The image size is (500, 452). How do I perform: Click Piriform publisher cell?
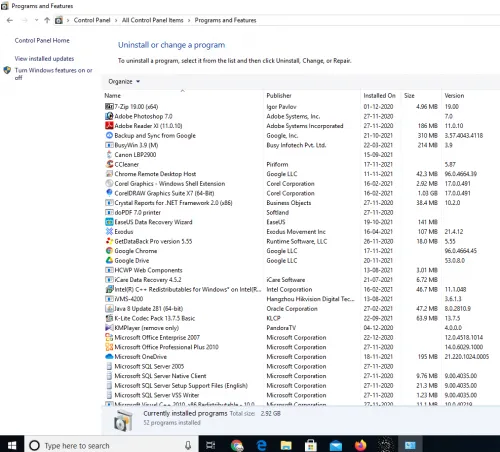277,164
